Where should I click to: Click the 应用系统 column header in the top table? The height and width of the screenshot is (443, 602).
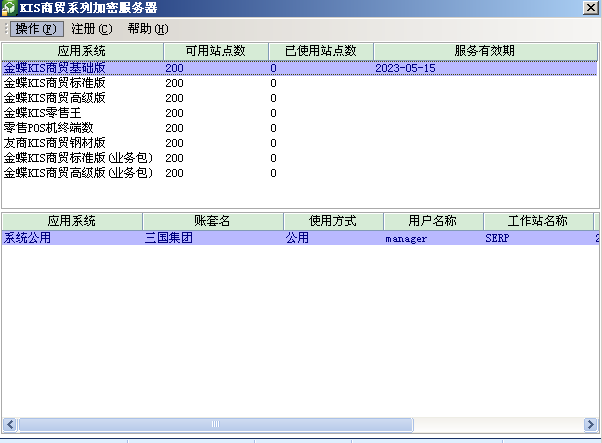pos(82,51)
